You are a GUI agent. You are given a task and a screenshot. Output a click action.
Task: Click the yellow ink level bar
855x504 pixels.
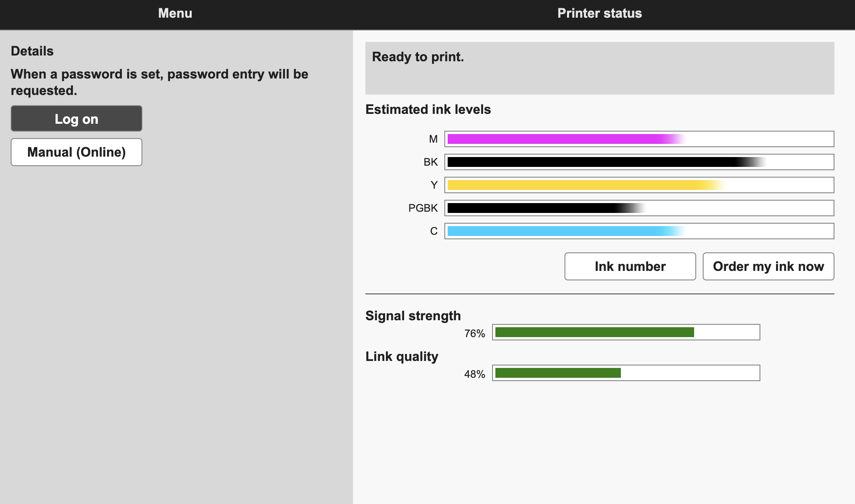pyautogui.click(x=639, y=185)
